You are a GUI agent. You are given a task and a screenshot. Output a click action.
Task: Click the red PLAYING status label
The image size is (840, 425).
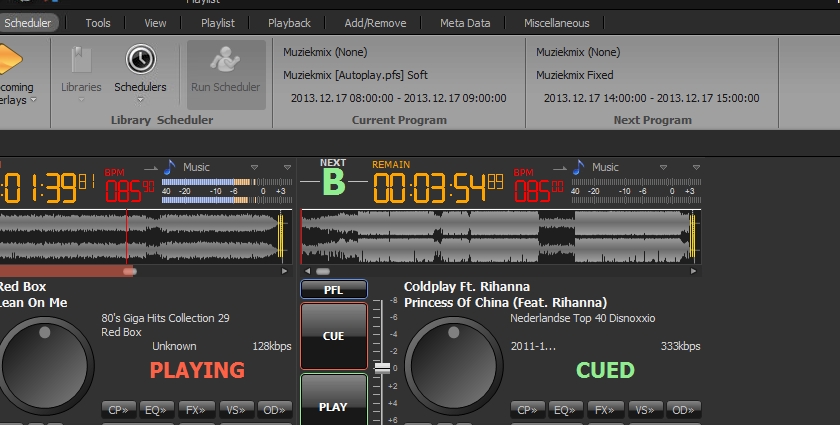[197, 370]
